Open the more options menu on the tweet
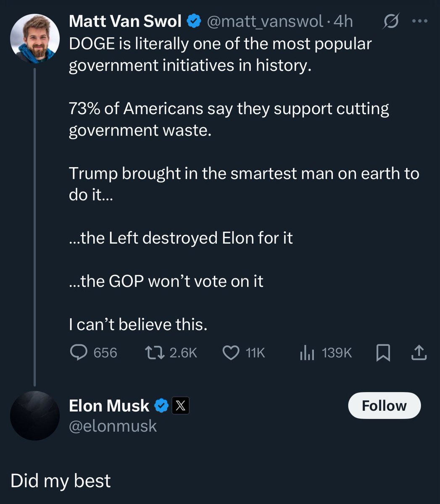 (419, 21)
